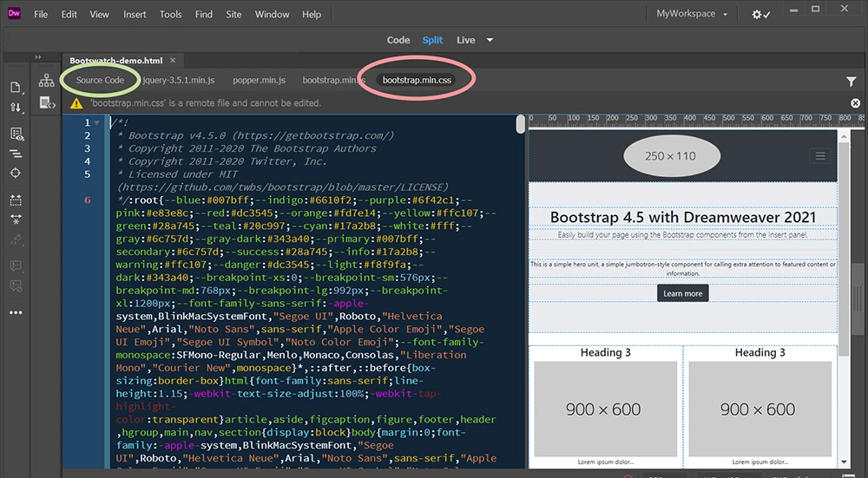Image resolution: width=868 pixels, height=478 pixels.
Task: Click the code pane vertical scrollbar thumb
Action: pyautogui.click(x=520, y=124)
